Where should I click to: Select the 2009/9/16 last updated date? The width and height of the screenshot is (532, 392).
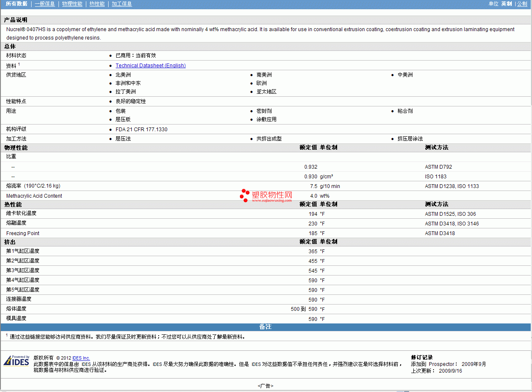click(450, 371)
